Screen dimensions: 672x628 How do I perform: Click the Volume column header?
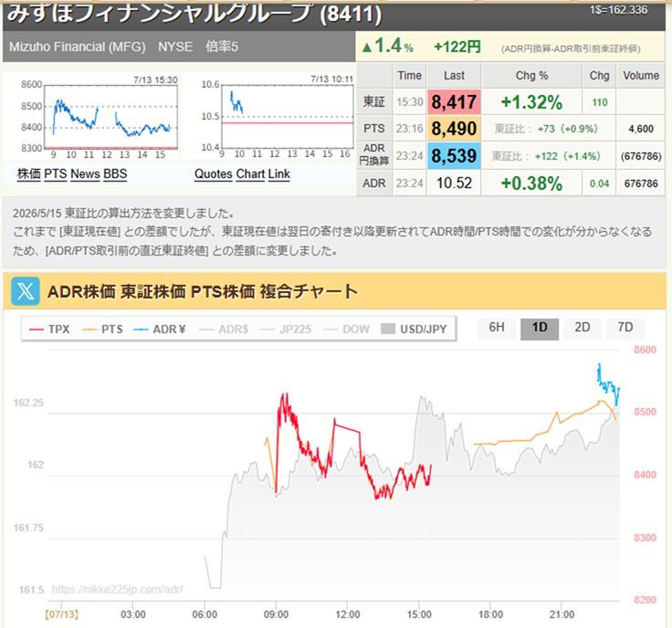(x=641, y=76)
